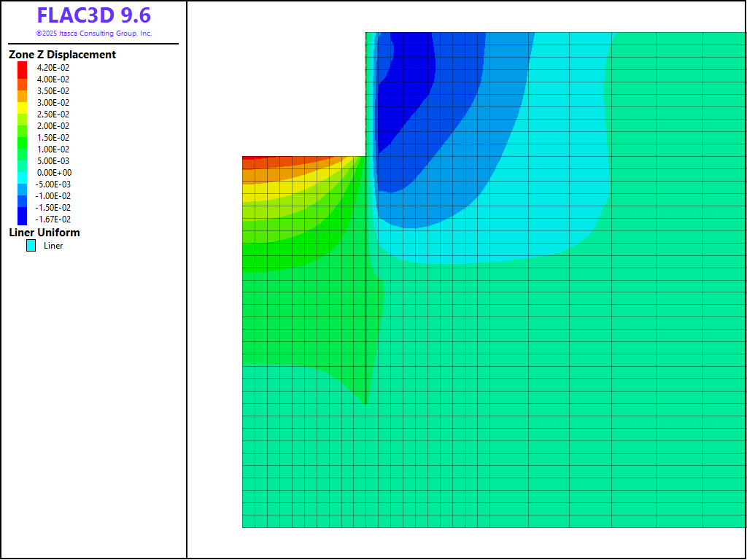This screenshot has width=747, height=560.
Task: Click the 1.50E-02 legend value
Action: click(x=53, y=138)
